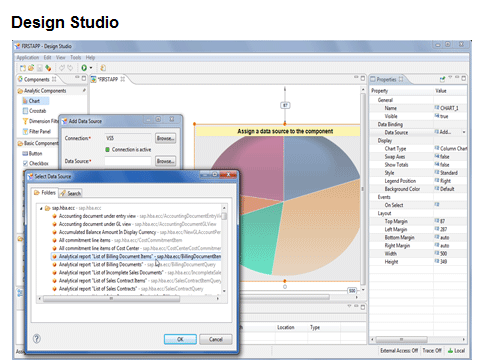Select the Button basic component
Viewport: 480px width, 360px height.
tap(32, 154)
